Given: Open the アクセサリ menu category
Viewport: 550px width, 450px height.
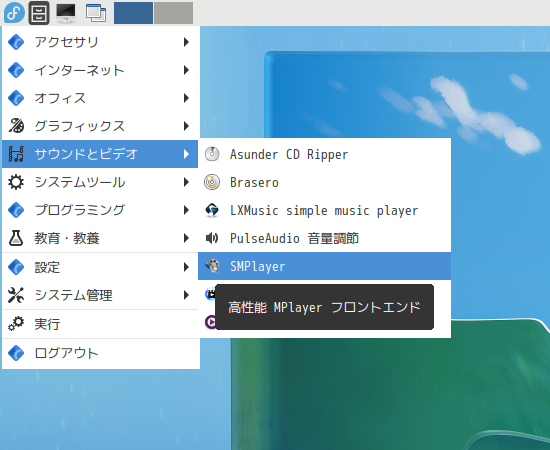Looking at the screenshot, I should [x=100, y=42].
